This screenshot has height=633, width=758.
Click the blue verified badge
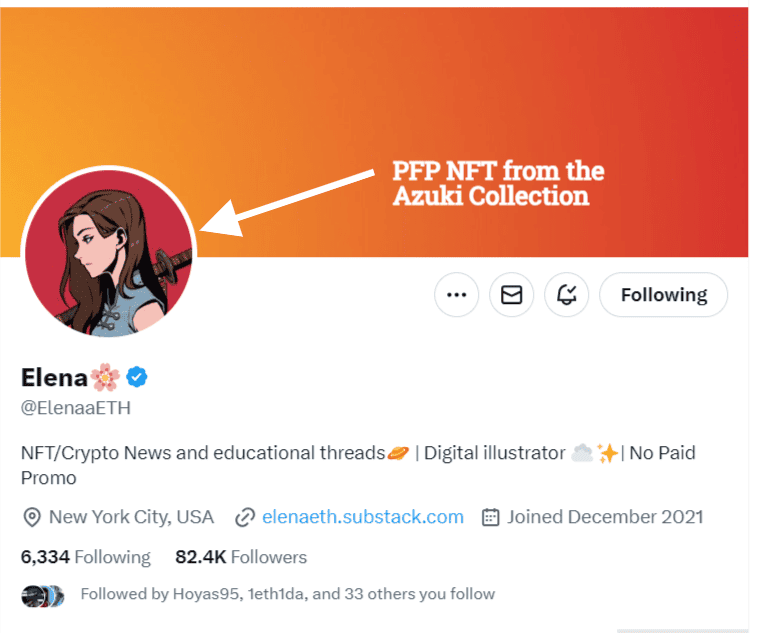pyautogui.click(x=137, y=377)
